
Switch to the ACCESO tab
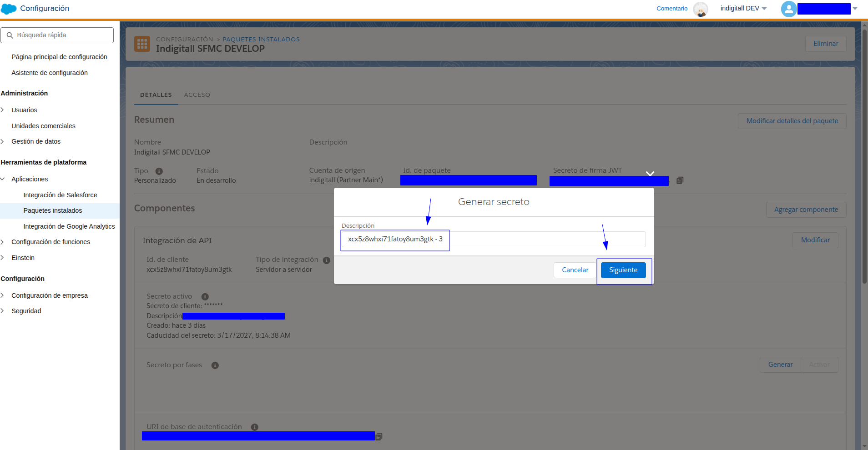[197, 95]
